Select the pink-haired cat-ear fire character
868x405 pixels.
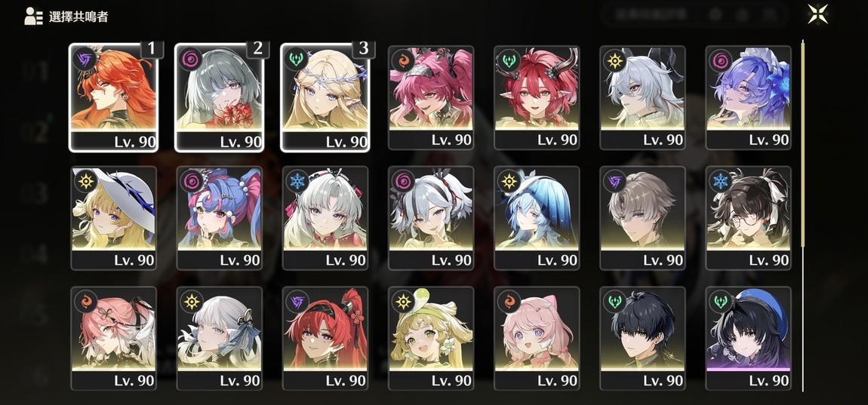[537, 338]
